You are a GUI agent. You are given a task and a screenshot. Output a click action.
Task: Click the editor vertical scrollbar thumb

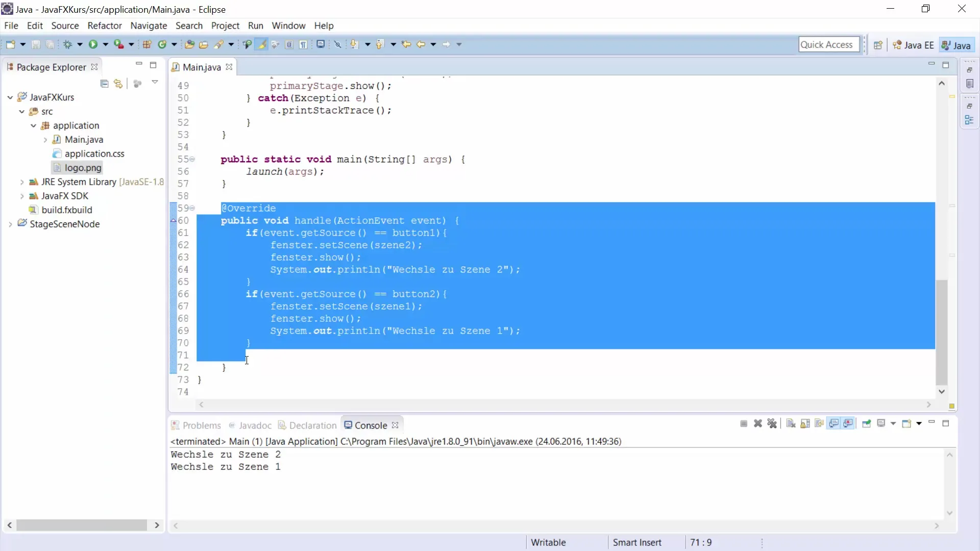(x=942, y=332)
